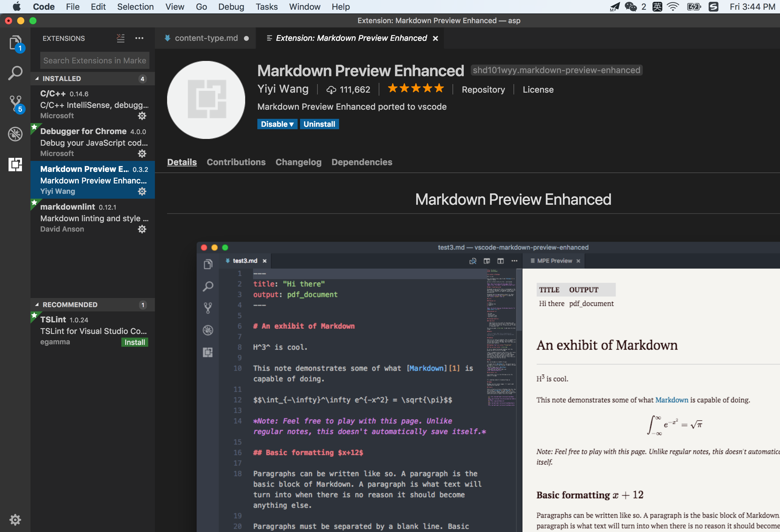Select the Debugger for Chrome extension
Screen dimensions: 780x532
pos(93,142)
